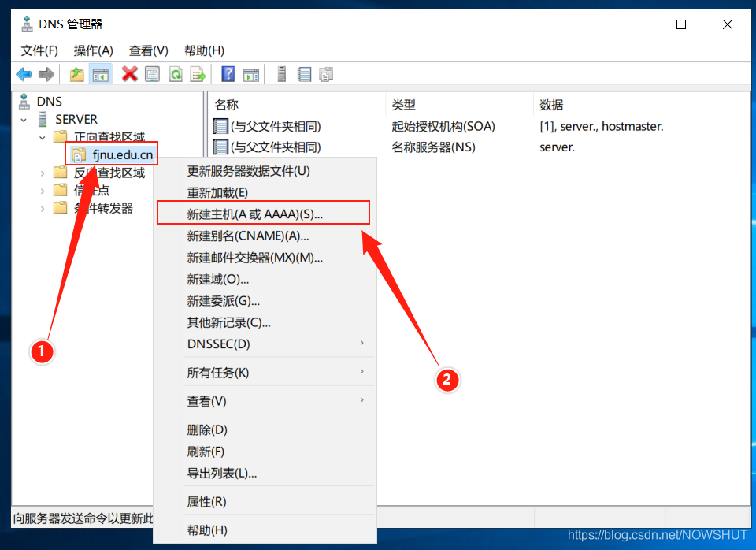Screen dimensions: 756x550
Task: Select 更新服务器数据文件(U) in context menu
Action: point(265,171)
